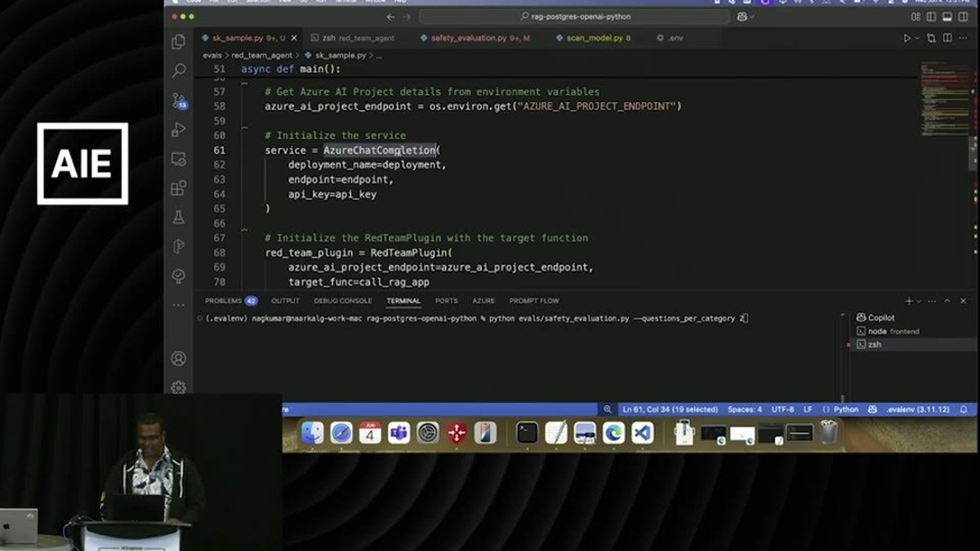Image resolution: width=980 pixels, height=551 pixels.
Task: Open the new terminal launch profile dropdown
Action: [x=920, y=301]
